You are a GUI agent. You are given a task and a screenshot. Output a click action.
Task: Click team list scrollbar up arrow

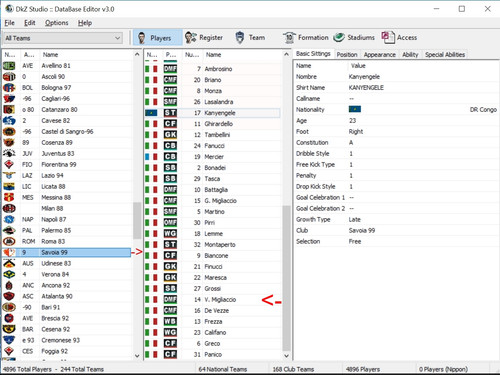[x=137, y=54]
